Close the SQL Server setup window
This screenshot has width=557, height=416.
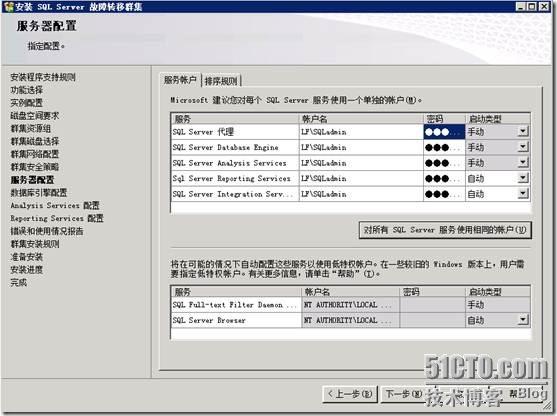click(544, 6)
